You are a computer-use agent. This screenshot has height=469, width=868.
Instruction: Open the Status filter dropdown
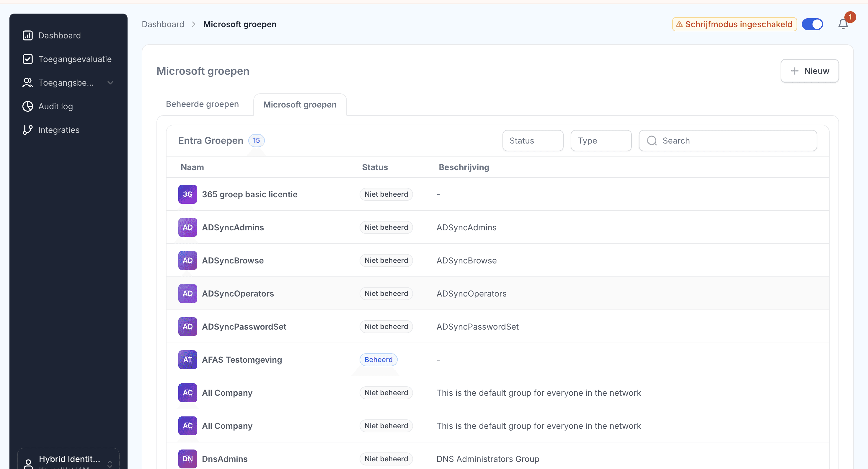point(532,141)
